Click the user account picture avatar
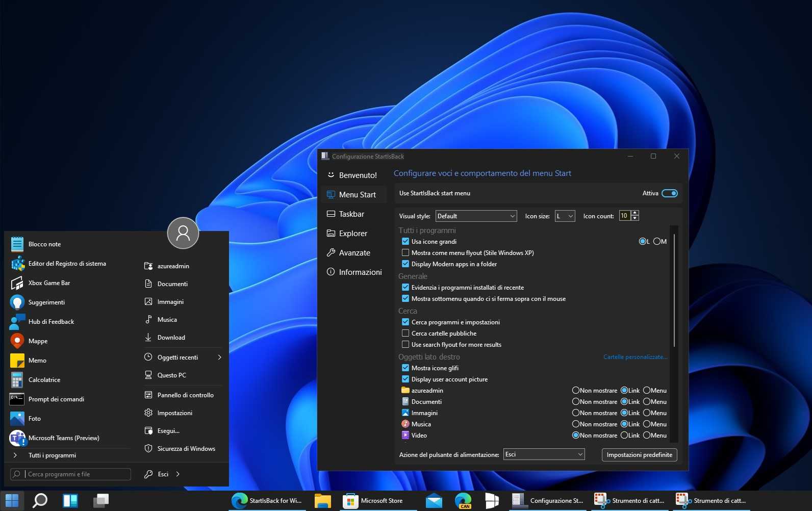Viewport: 812px width, 511px height. pyautogui.click(x=183, y=233)
